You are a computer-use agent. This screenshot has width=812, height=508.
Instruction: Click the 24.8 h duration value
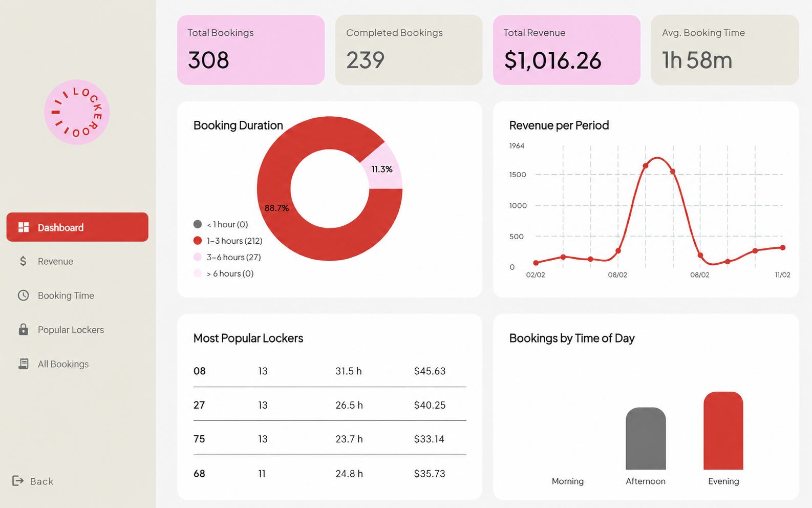[349, 474]
